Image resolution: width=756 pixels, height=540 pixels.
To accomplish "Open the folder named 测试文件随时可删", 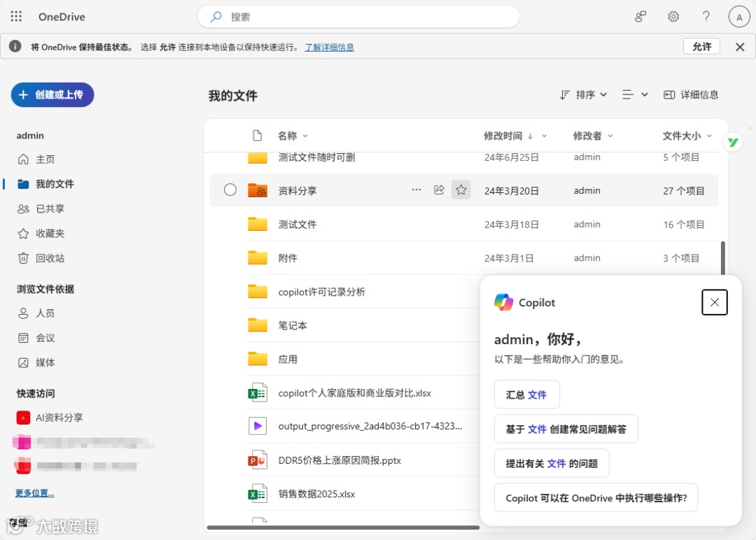I will point(316,157).
